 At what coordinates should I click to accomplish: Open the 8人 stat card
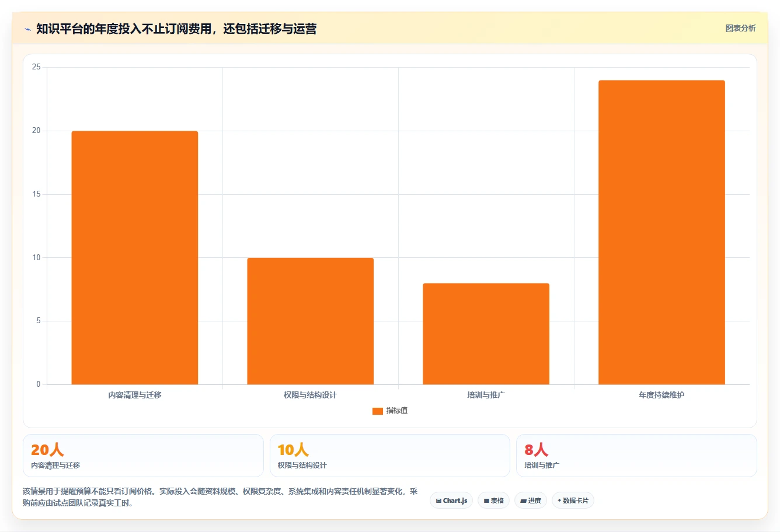point(636,456)
